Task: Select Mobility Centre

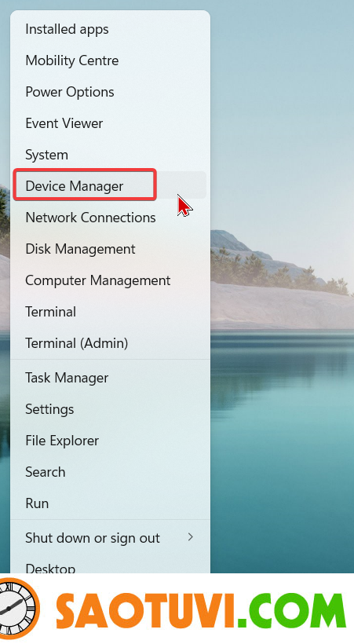Action: 110,60
